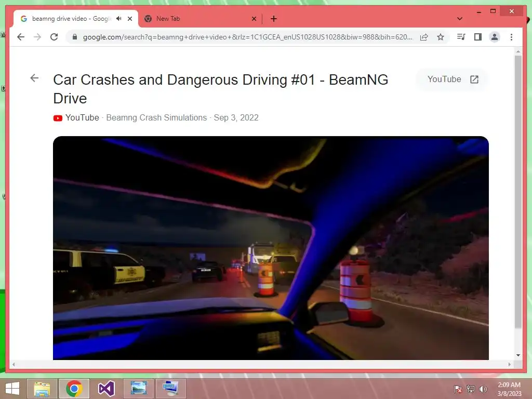The image size is (532, 399).
Task: Bookmark this page with the star icon
Action: click(441, 37)
